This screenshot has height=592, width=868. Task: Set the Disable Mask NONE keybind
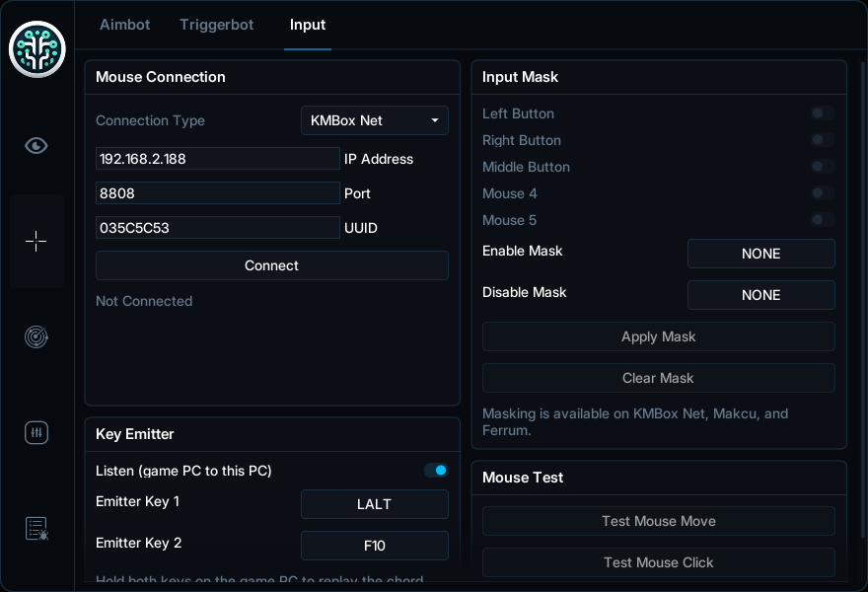(x=761, y=295)
